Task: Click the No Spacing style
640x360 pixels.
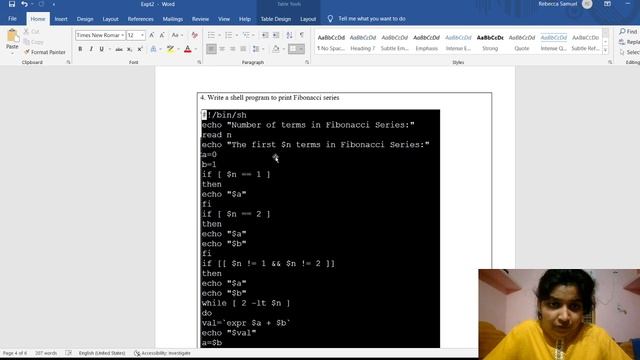Action: point(331,42)
